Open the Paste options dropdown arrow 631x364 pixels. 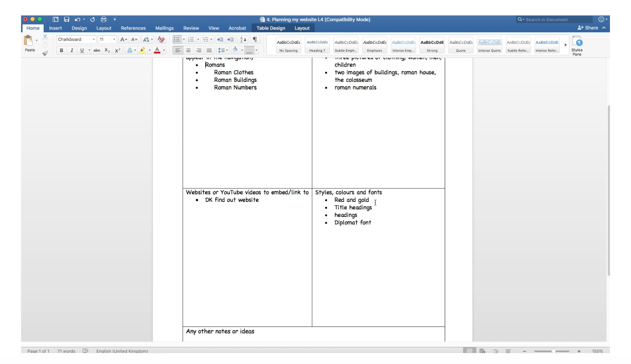pyautogui.click(x=36, y=40)
